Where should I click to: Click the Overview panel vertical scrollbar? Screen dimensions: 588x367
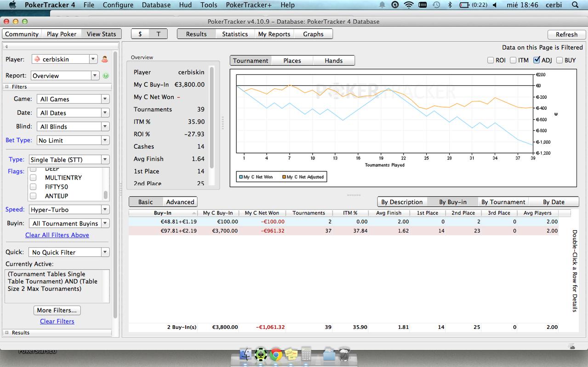[x=212, y=117]
